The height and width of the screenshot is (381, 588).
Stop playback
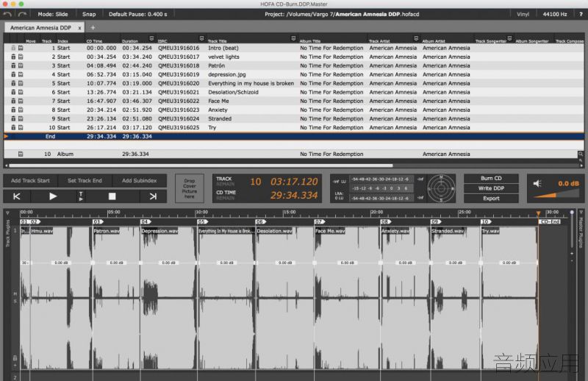click(112, 196)
